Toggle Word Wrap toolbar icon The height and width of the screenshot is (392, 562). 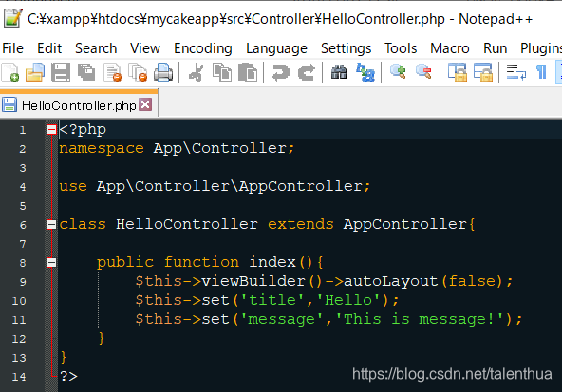pyautogui.click(x=516, y=72)
